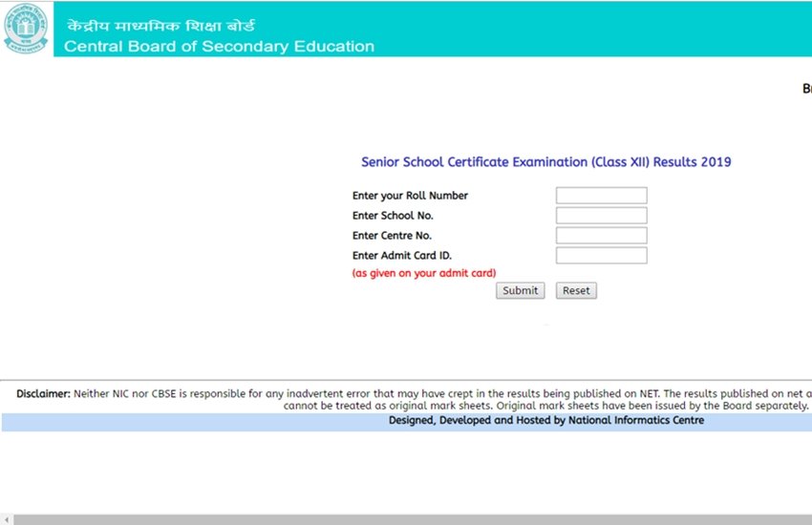Click the Admit Card ID input field
This screenshot has width=812, height=525.
tap(601, 256)
